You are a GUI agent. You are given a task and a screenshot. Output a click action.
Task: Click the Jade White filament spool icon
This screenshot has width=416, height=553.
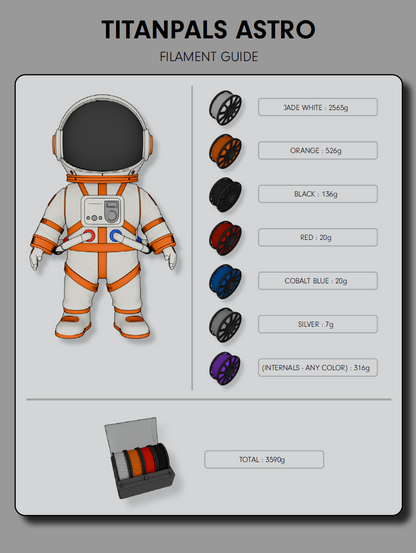coord(225,108)
